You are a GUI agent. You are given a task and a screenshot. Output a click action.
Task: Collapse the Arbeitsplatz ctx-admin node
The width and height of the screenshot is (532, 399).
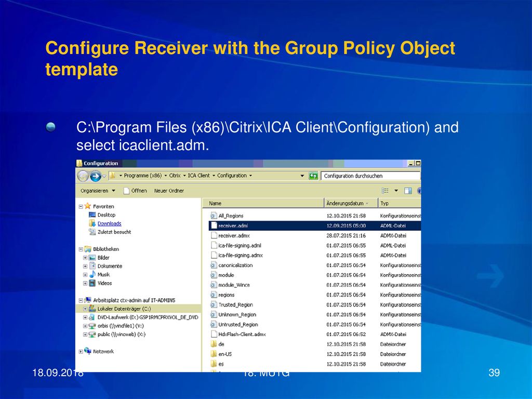(81, 300)
